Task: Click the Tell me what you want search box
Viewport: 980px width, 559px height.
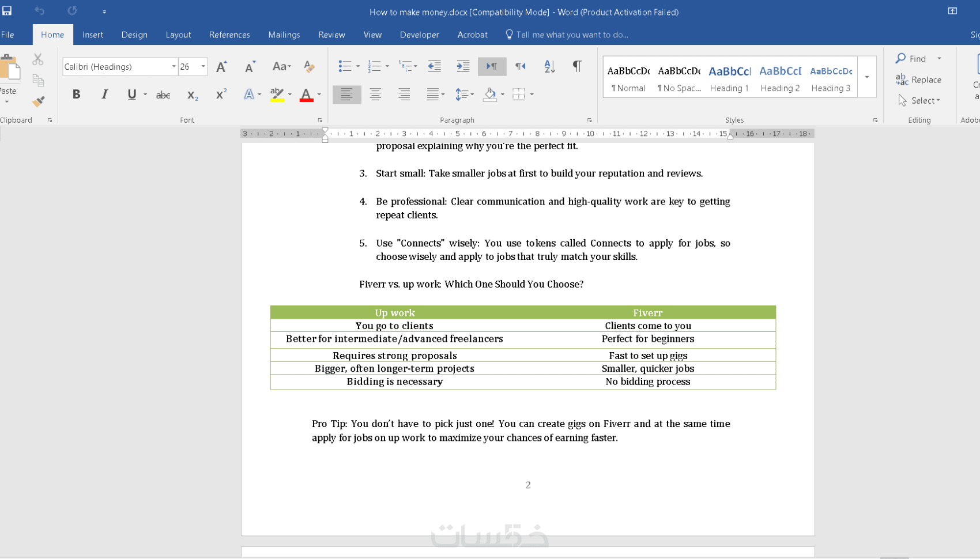Action: point(572,35)
